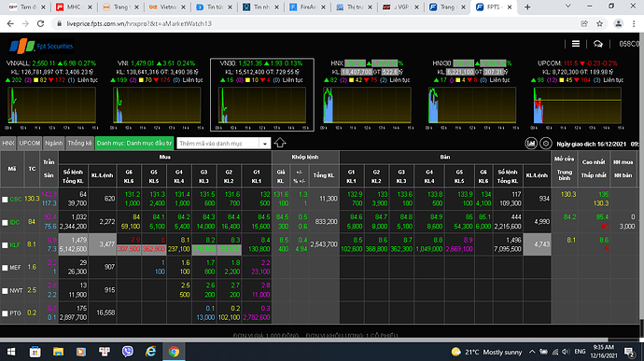Open the HNX30 index chart
This screenshot has height=361, width=644.
[472, 105]
